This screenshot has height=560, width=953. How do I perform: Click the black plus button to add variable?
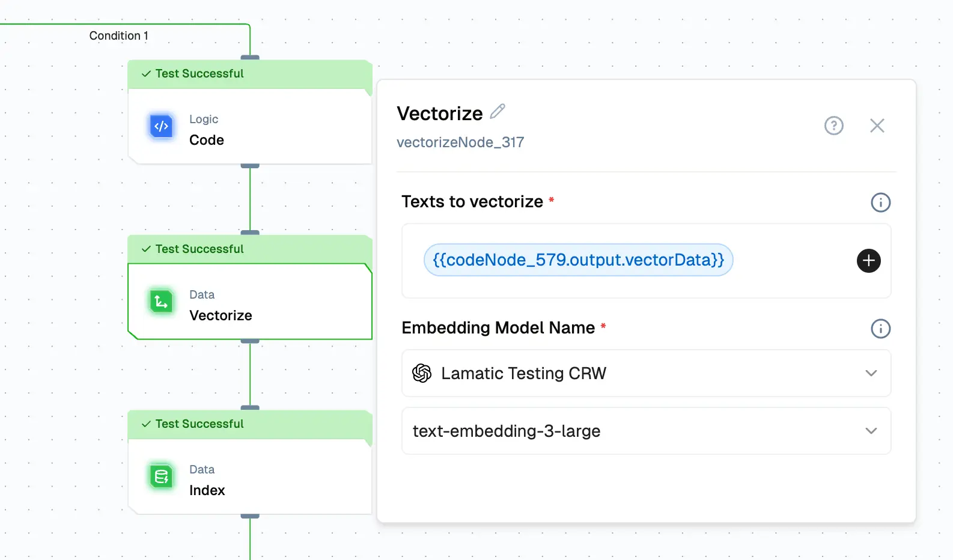point(868,261)
